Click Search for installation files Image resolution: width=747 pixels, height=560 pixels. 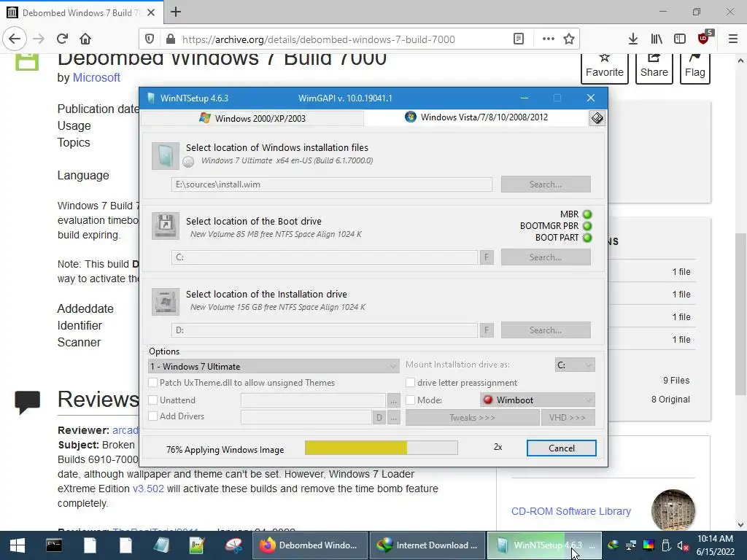(x=546, y=184)
